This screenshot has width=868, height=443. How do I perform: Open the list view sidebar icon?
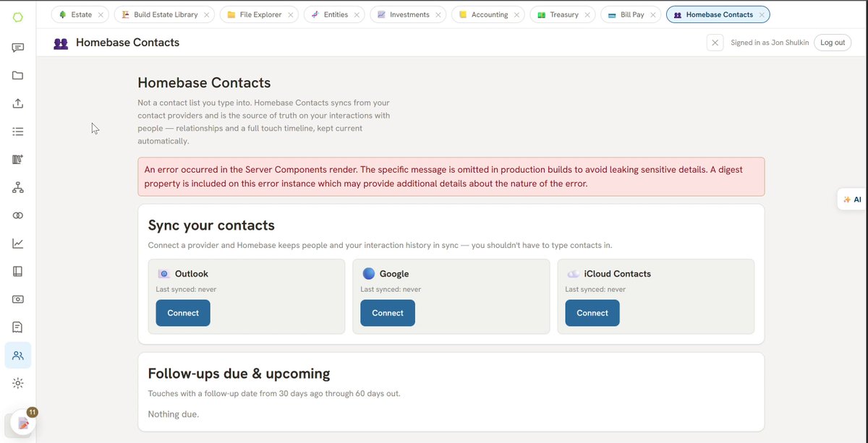pyautogui.click(x=18, y=132)
